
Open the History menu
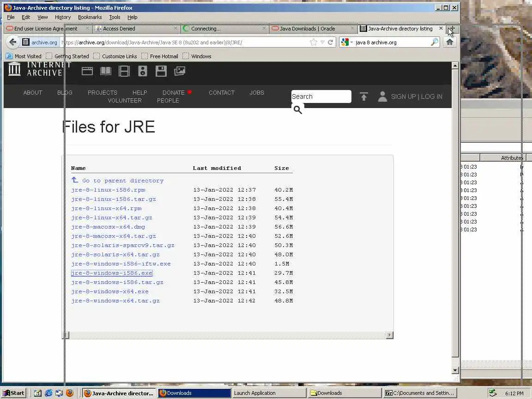(x=63, y=17)
